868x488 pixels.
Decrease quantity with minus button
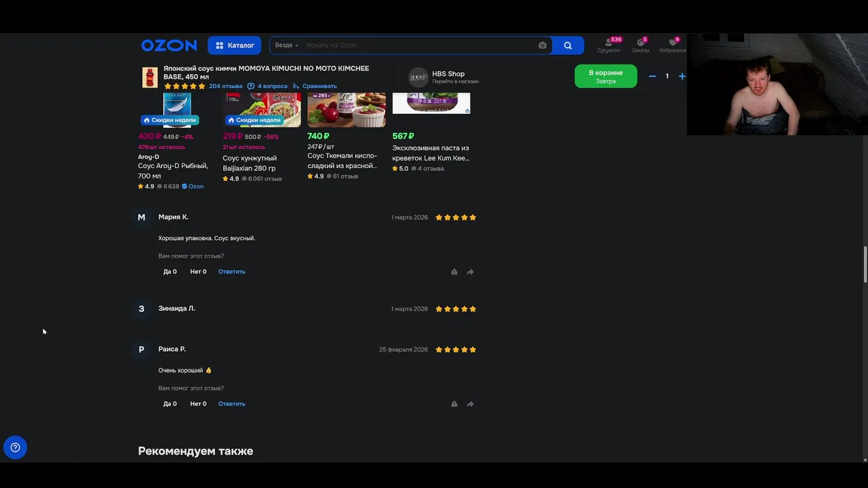pyautogui.click(x=652, y=76)
